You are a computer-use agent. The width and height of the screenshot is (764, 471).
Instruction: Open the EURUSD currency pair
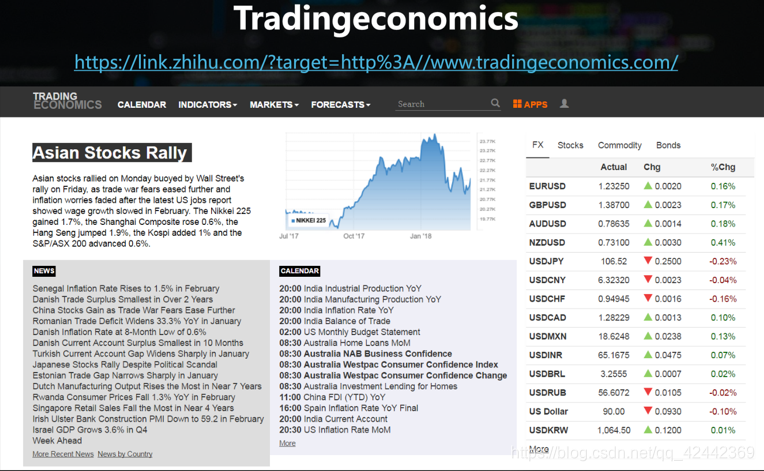tap(547, 186)
